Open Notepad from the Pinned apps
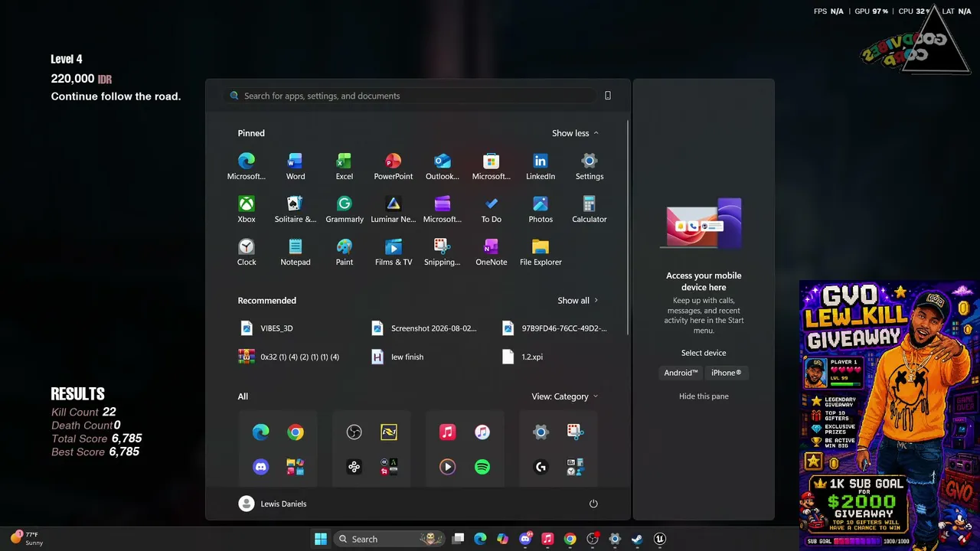The height and width of the screenshot is (551, 980). point(296,252)
